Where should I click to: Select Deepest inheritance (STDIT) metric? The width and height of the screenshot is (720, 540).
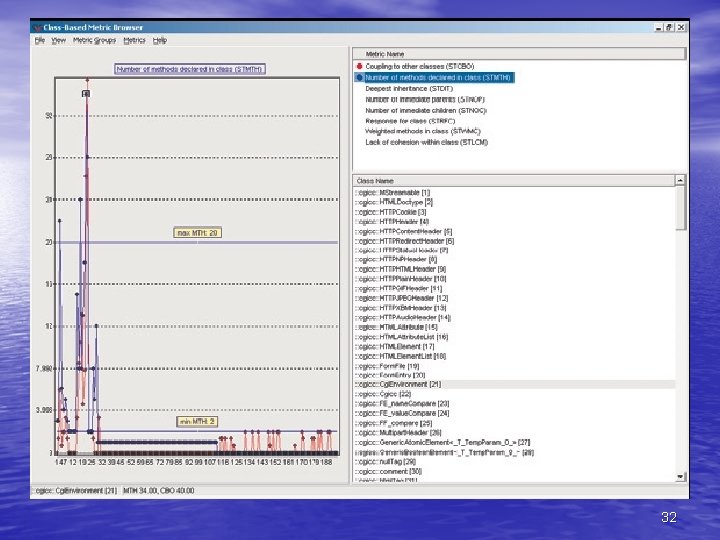[x=409, y=89]
